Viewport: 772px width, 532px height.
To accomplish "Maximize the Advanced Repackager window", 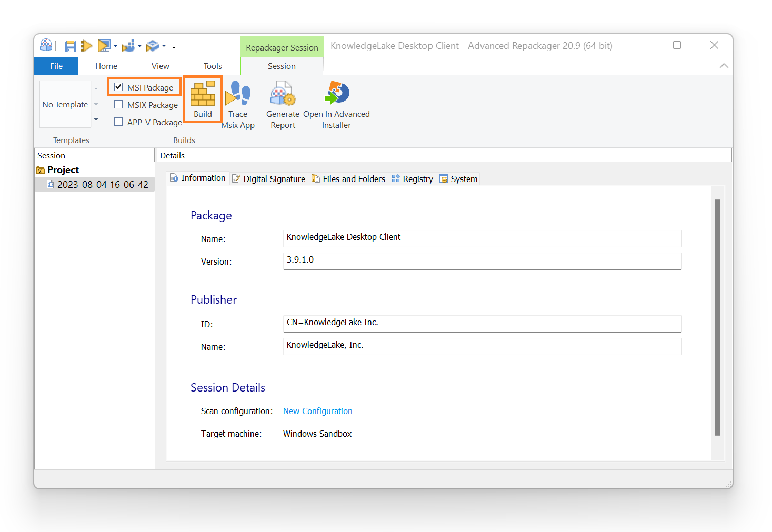I will [x=677, y=45].
